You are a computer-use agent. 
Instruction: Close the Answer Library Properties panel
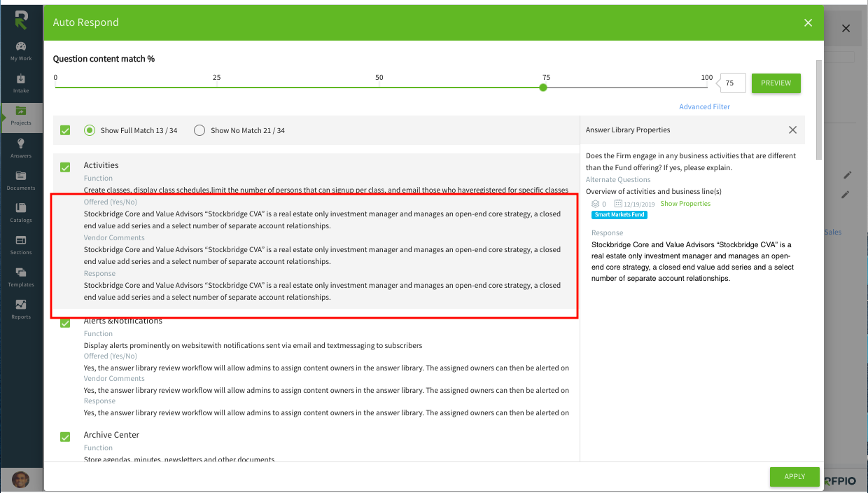click(x=792, y=130)
